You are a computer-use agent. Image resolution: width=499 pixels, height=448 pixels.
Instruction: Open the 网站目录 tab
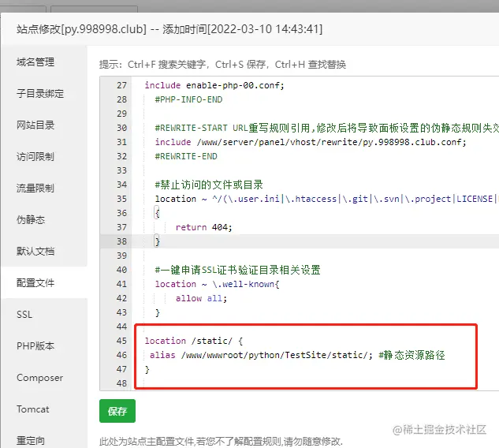click(x=35, y=125)
